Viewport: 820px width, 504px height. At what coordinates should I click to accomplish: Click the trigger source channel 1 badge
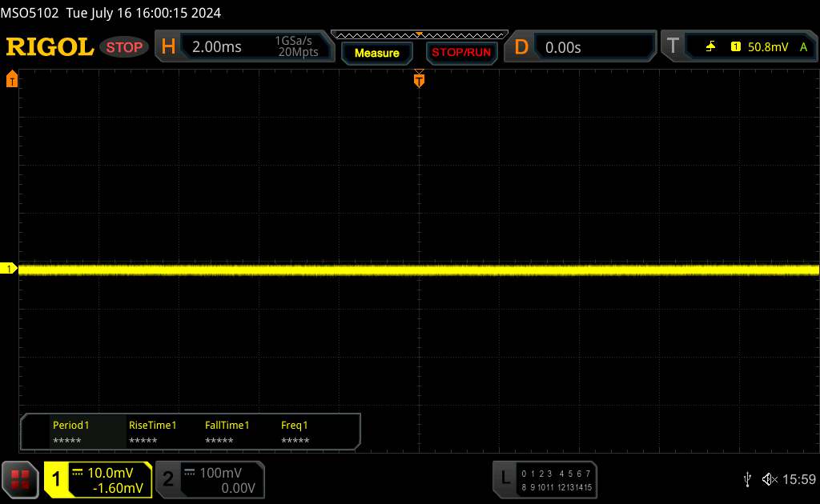735,47
